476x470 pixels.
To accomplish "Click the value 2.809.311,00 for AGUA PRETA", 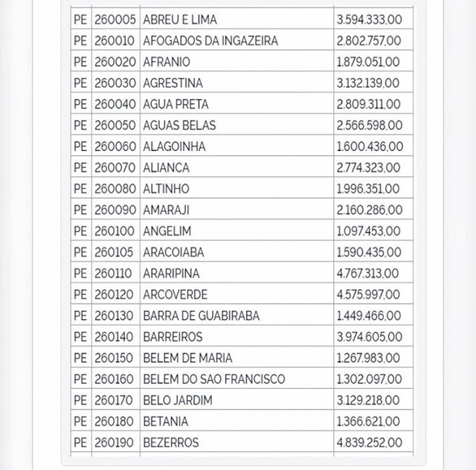I will click(368, 104).
